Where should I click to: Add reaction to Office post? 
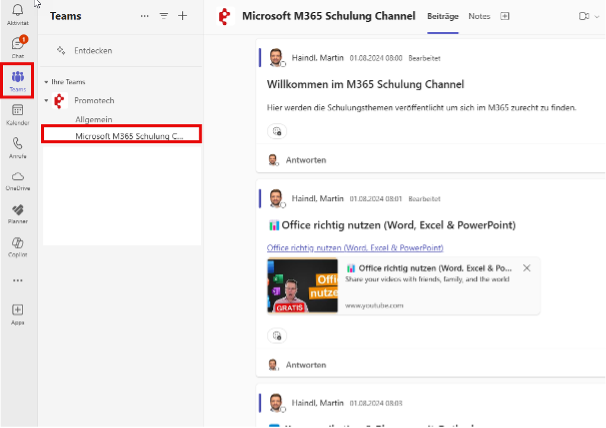coord(277,336)
